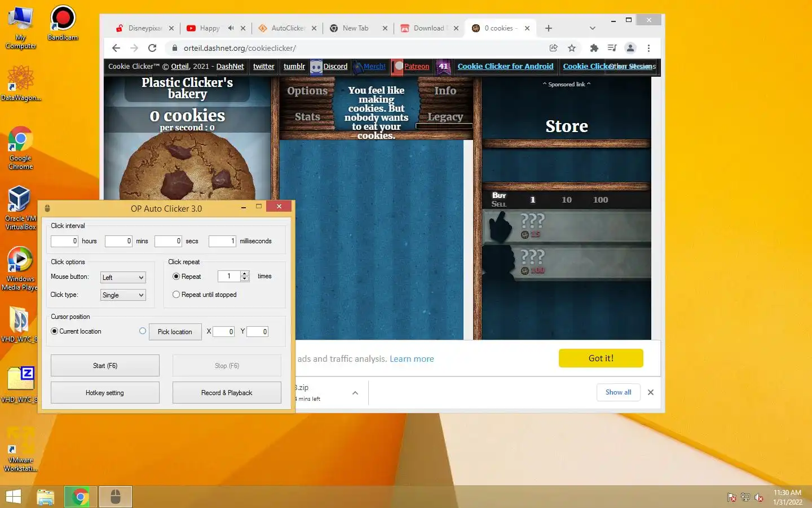Click Chrome icon in taskbar
The width and height of the screenshot is (812, 508).
point(80,497)
